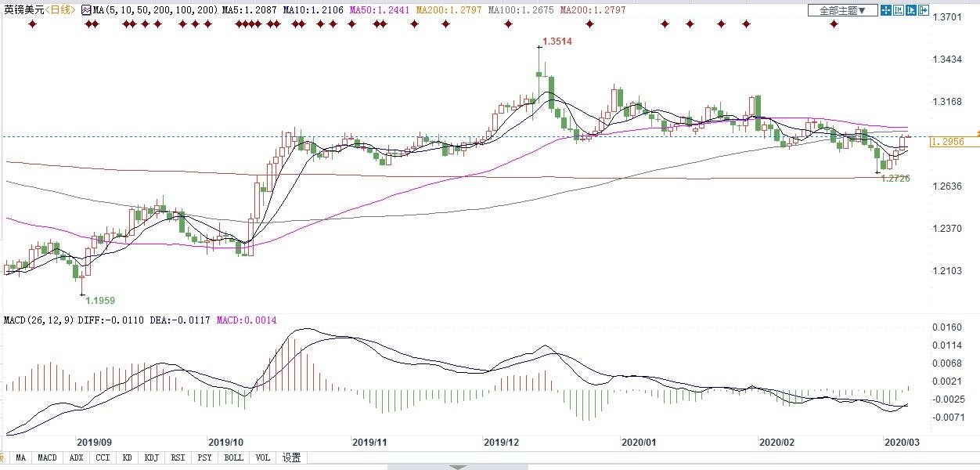Open the 全部主题 dropdown
This screenshot has height=470, width=980.
[842, 10]
